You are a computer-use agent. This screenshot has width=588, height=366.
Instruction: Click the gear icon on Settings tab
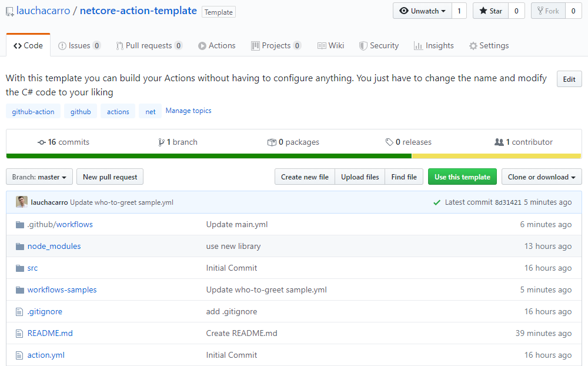[x=473, y=46]
